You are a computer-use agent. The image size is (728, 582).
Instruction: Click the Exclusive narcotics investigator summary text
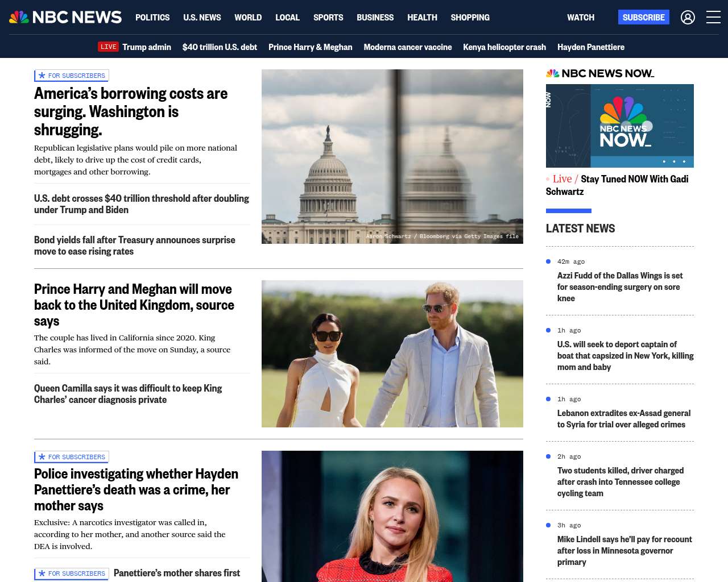(x=130, y=534)
